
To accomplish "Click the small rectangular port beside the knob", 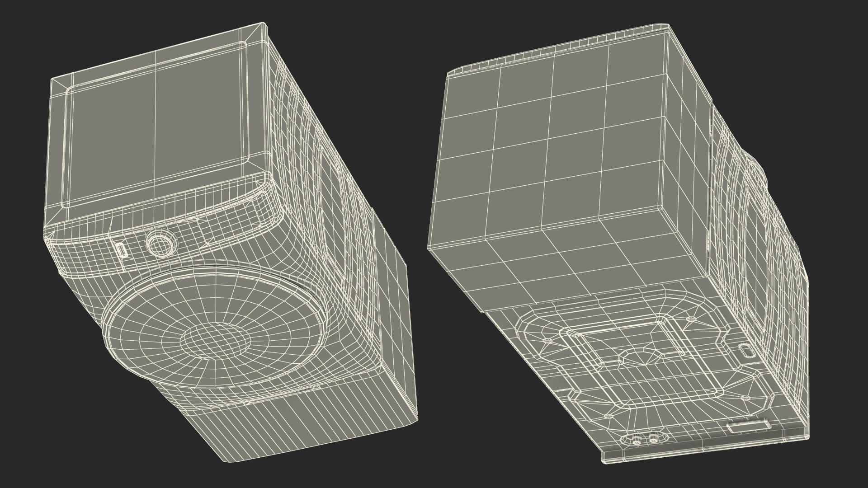I will (121, 250).
